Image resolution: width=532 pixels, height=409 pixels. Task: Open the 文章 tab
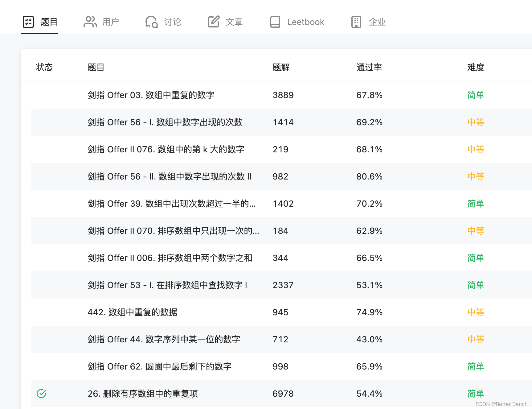(225, 22)
